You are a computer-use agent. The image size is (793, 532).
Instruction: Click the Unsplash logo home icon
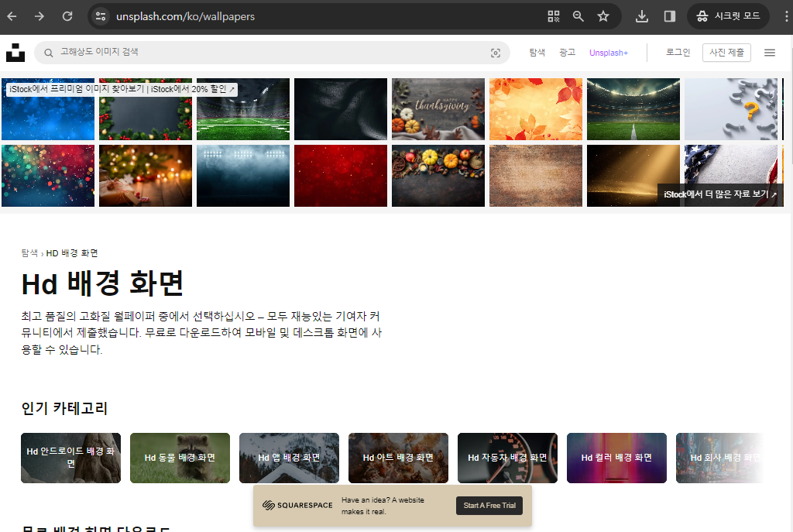click(x=15, y=53)
